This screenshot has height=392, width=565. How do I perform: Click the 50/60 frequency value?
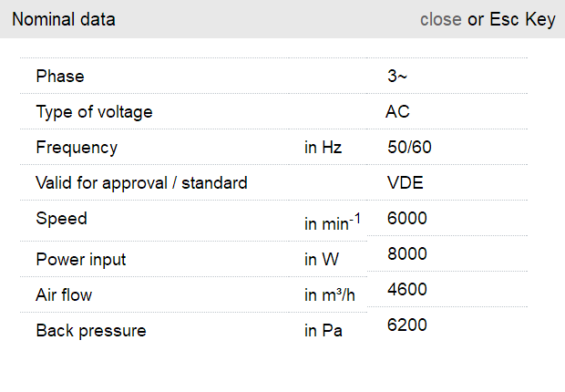pyautogui.click(x=410, y=147)
